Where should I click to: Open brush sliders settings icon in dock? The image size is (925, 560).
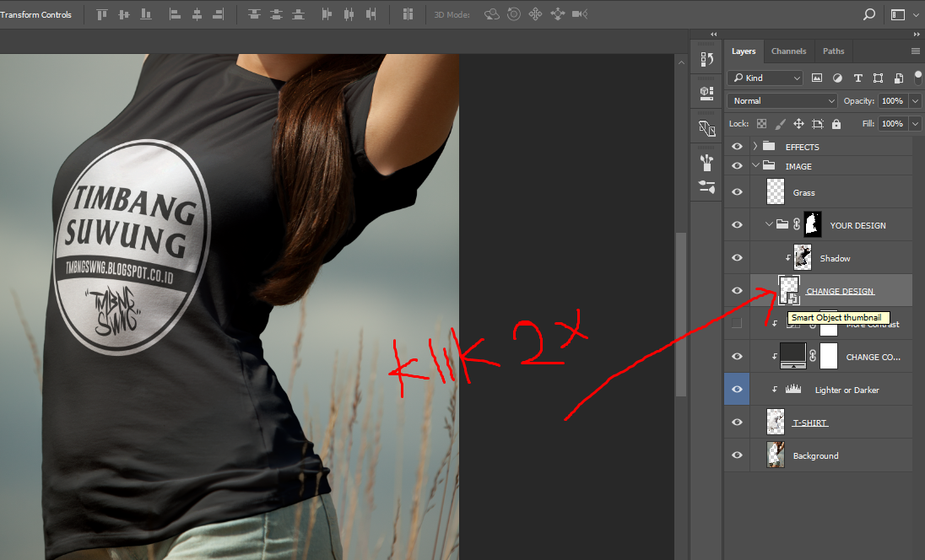point(706,187)
